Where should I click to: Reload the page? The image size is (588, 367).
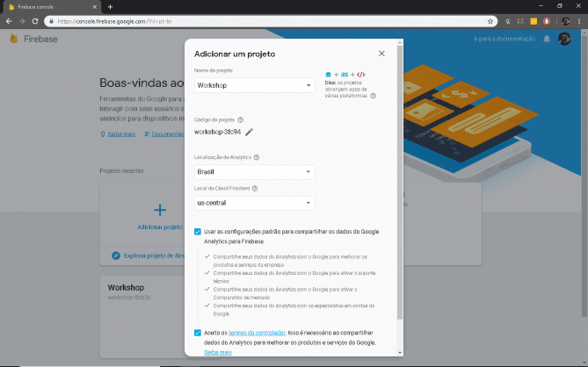point(35,21)
